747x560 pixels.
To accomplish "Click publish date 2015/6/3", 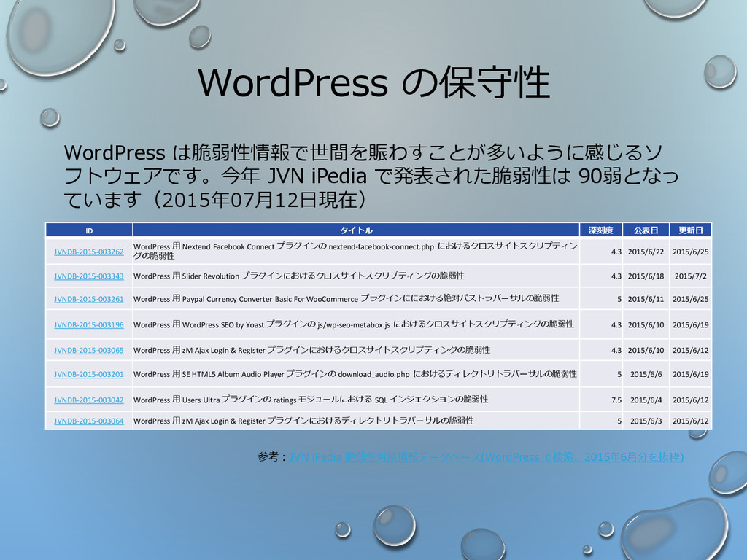I will (646, 421).
